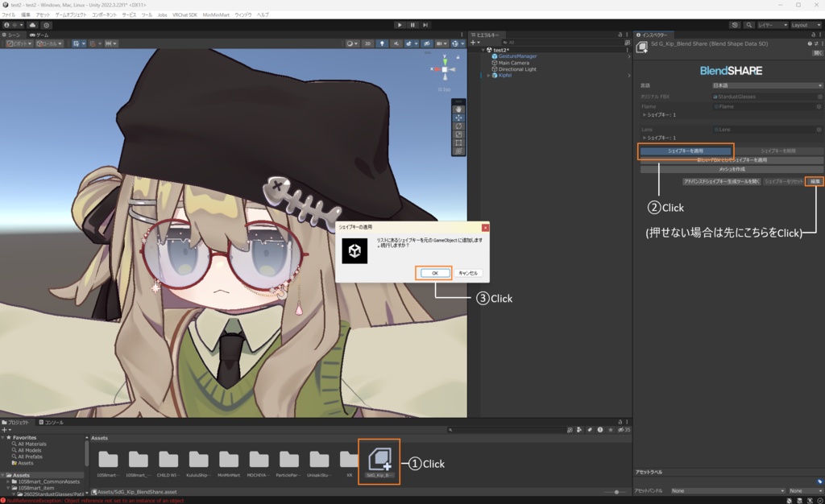The width and height of the screenshot is (825, 504).
Task: Open the Unity account dropdown
Action: click(13, 25)
